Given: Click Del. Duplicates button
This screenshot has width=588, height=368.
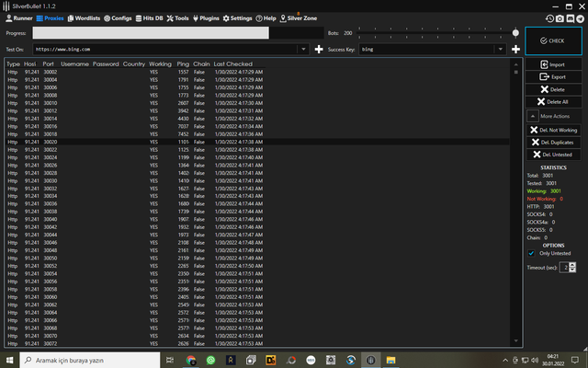Looking at the screenshot, I should (x=553, y=143).
